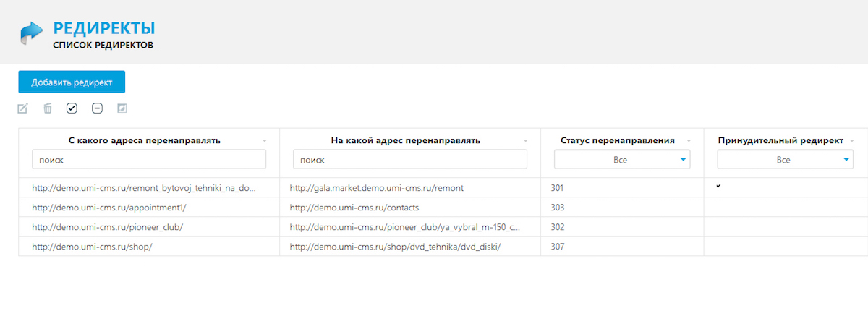Select the gala.market.demo.umi-cms.ru/remont row
The image size is (868, 311).
pos(443,188)
